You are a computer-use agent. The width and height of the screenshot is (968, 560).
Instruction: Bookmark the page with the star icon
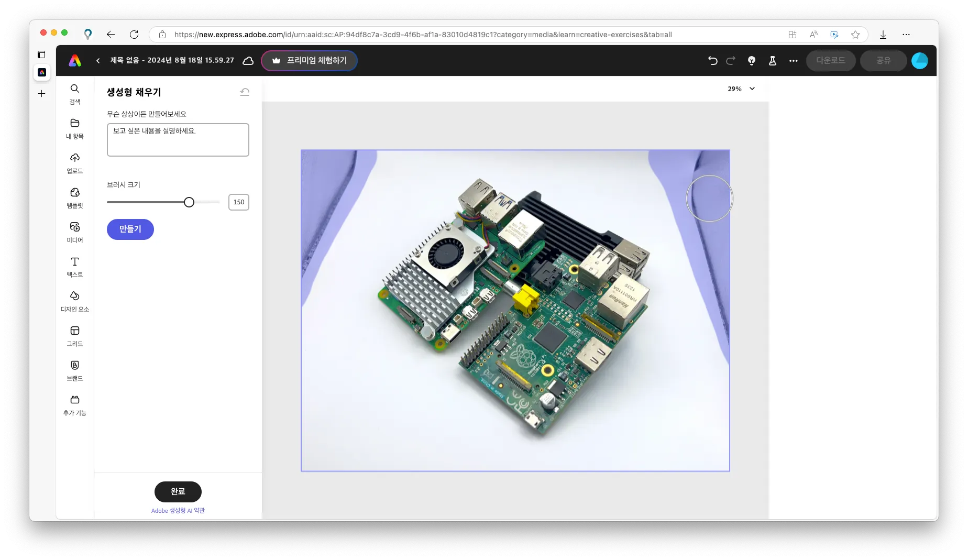pos(855,35)
